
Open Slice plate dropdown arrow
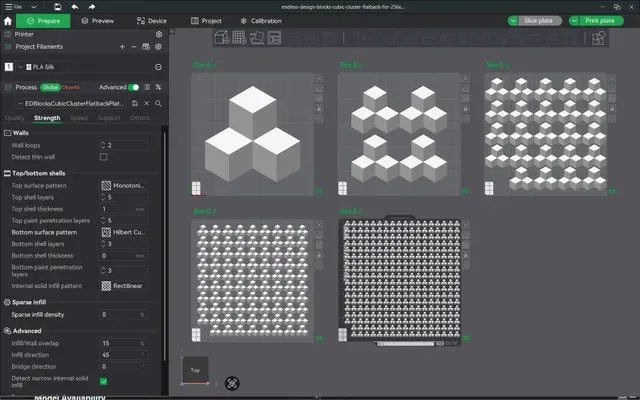coord(513,21)
